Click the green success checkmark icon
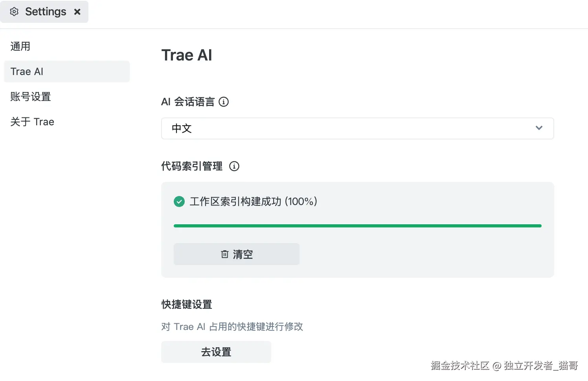 click(x=179, y=201)
